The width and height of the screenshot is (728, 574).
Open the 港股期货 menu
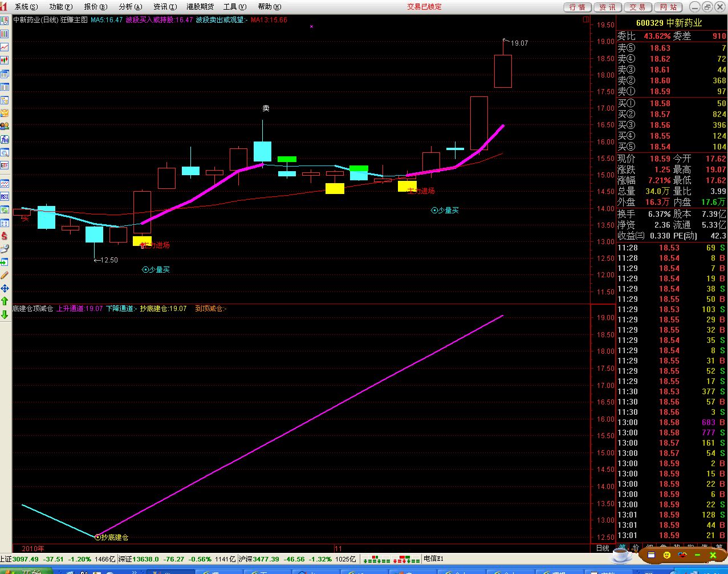(200, 7)
